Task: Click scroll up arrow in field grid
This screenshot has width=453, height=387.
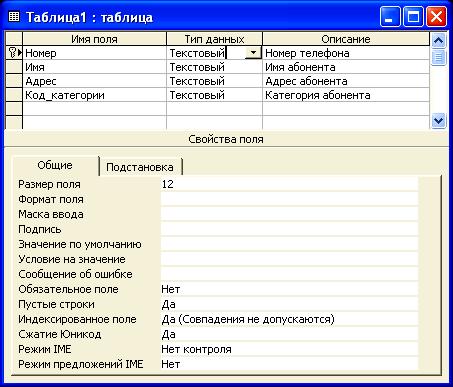Action: pyautogui.click(x=438, y=41)
